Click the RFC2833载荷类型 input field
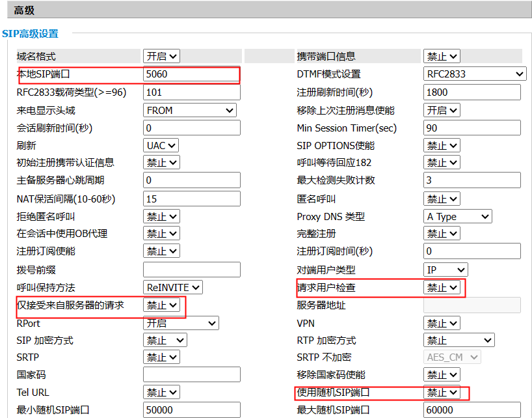The height and width of the screenshot is (418, 532). [191, 92]
